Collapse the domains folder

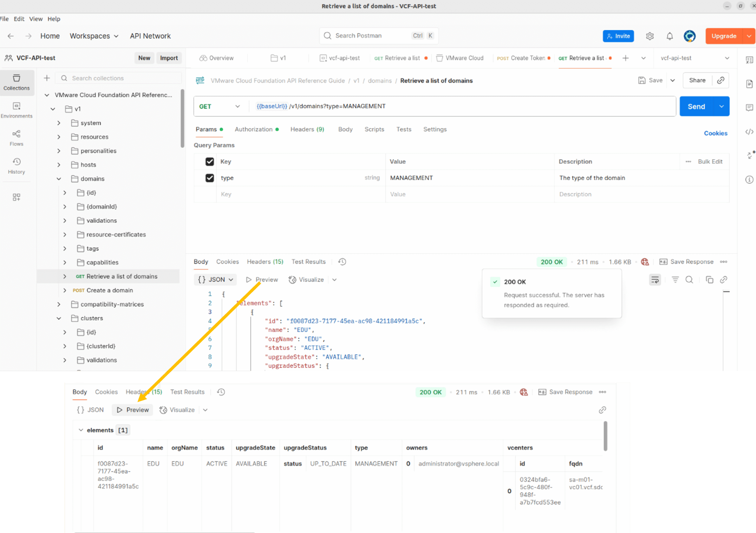pyautogui.click(x=58, y=179)
